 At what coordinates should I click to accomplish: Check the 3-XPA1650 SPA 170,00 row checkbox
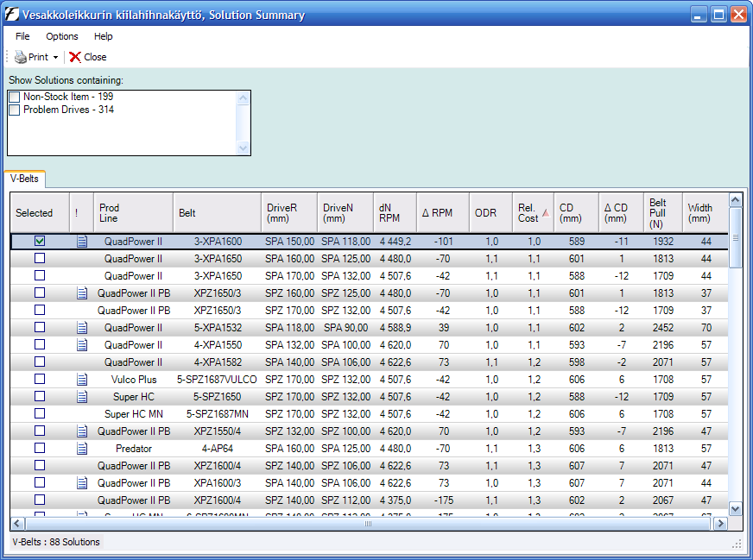pyautogui.click(x=40, y=275)
